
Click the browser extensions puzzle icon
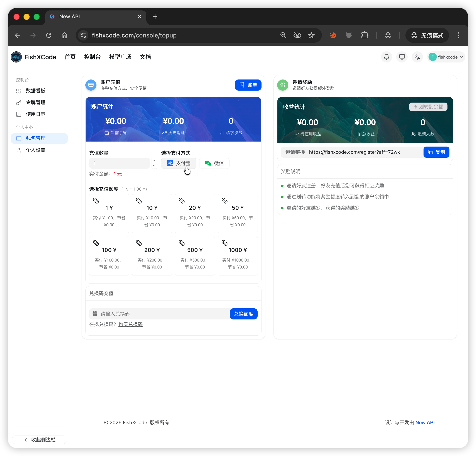(x=365, y=35)
